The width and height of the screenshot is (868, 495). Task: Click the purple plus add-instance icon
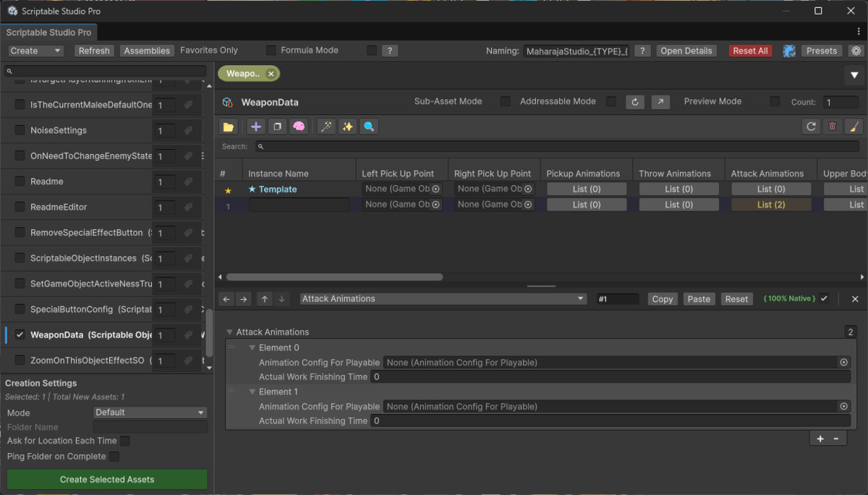coord(256,127)
